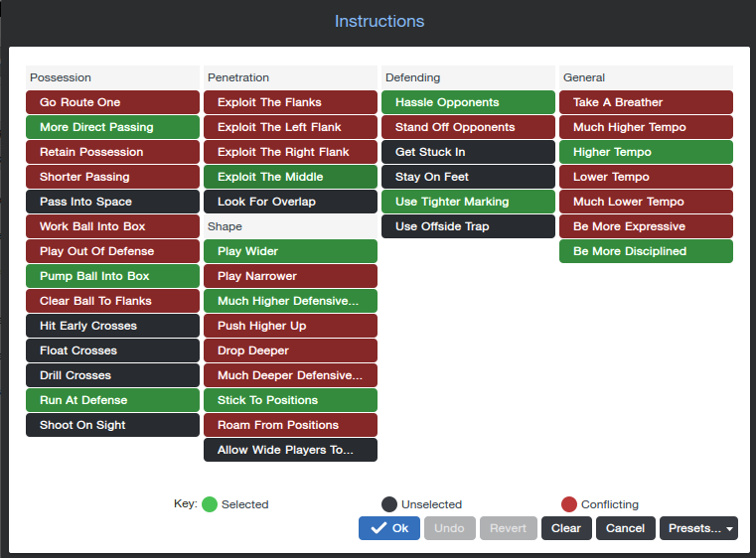Screen dimensions: 756x558
Task: Select Look For Overlap
Action: coord(290,202)
